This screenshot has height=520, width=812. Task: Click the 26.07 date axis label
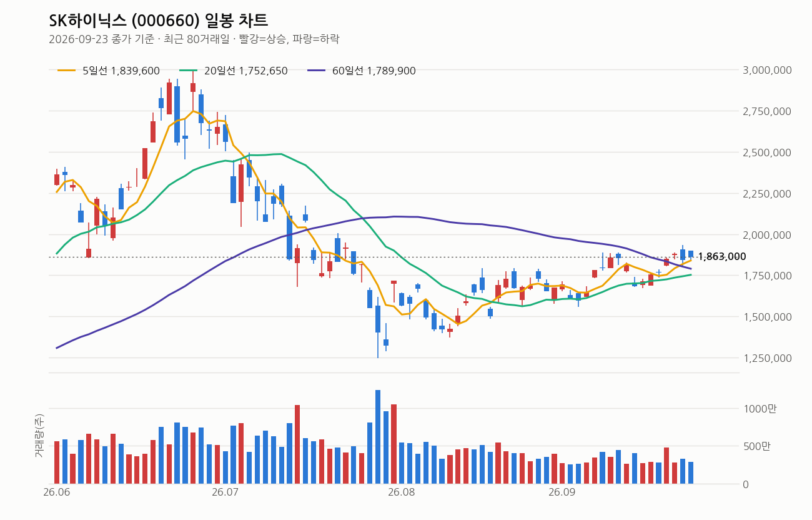pos(225,492)
